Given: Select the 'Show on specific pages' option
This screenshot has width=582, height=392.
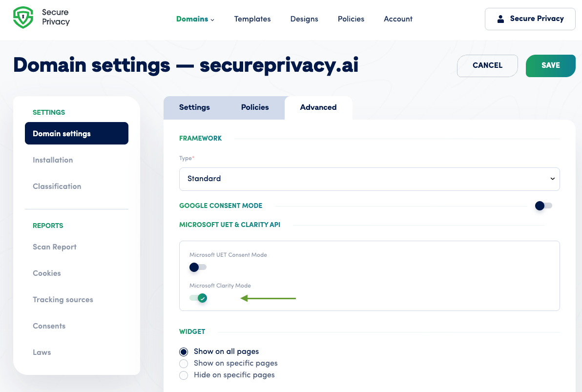Looking at the screenshot, I should pyautogui.click(x=184, y=363).
